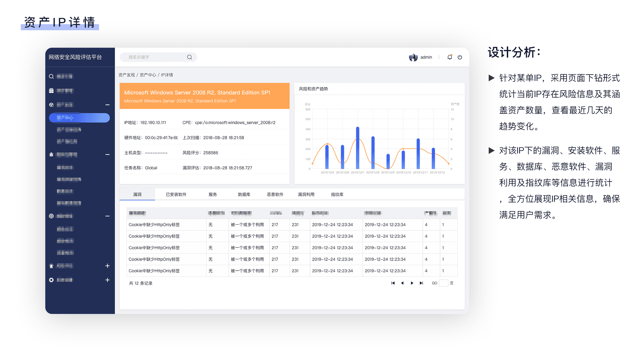Open the 指纹库 tab

pyautogui.click(x=337, y=194)
